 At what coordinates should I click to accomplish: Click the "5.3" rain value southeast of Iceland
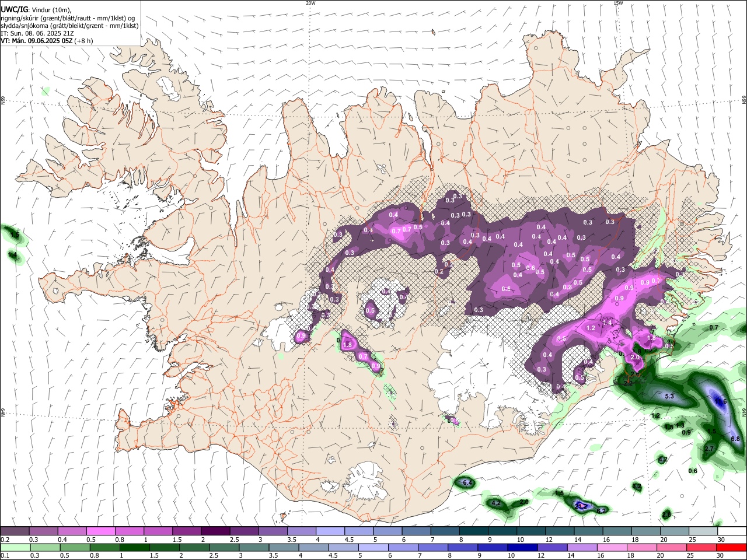(x=669, y=396)
